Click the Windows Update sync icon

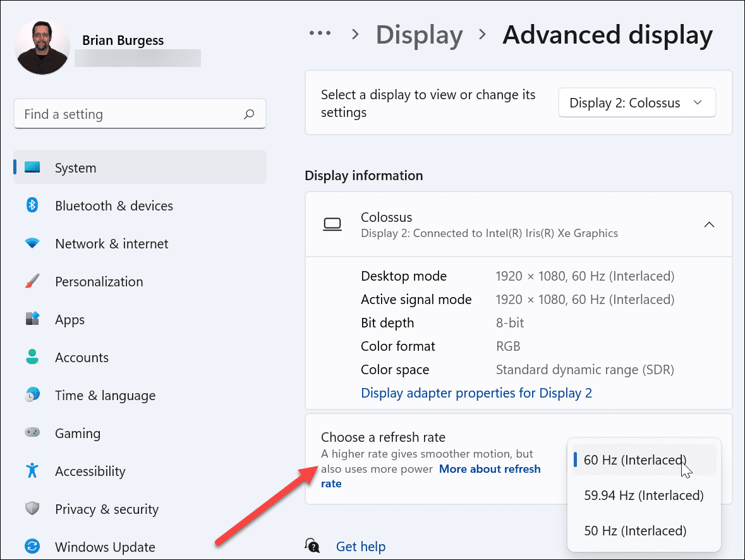(32, 546)
